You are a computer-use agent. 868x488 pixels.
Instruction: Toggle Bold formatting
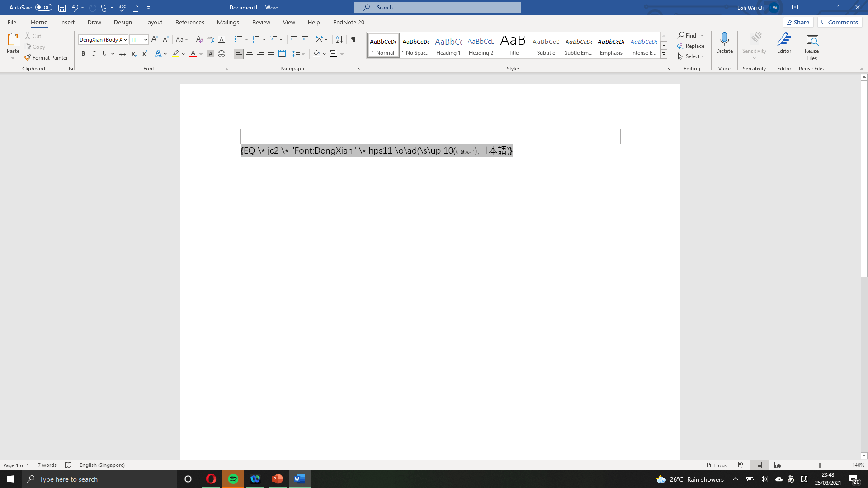(x=83, y=54)
